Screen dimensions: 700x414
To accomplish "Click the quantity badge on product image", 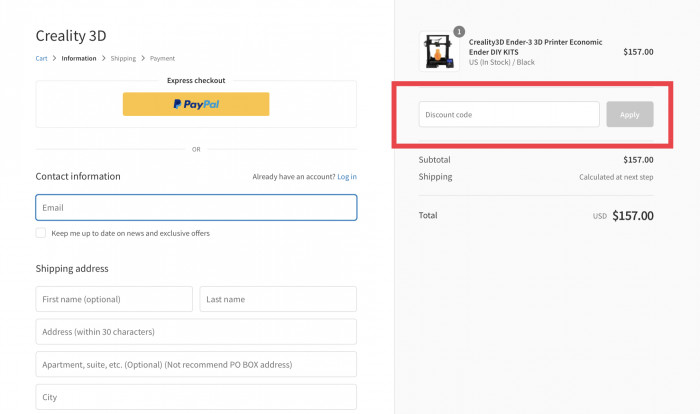I will 459,32.
